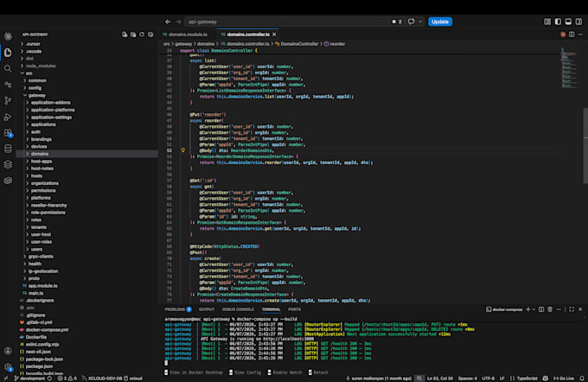Click Go Live in status bar
The image size is (588, 382).
563,379
